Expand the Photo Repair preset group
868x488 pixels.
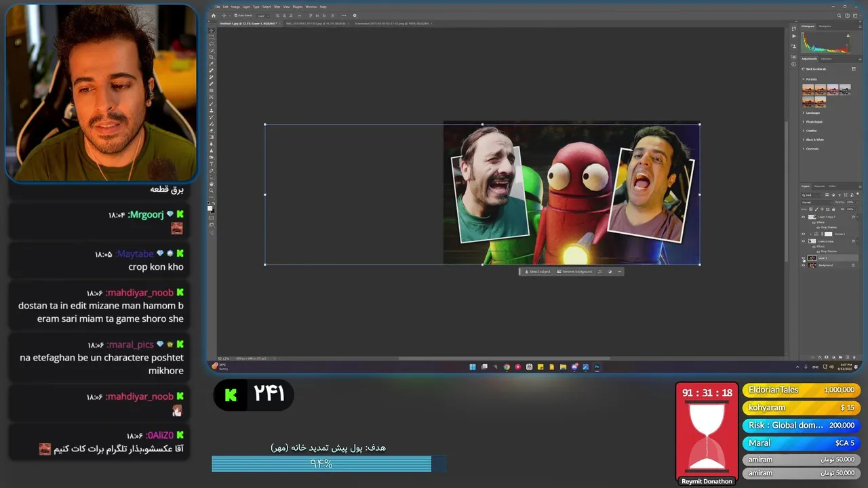pyautogui.click(x=804, y=122)
